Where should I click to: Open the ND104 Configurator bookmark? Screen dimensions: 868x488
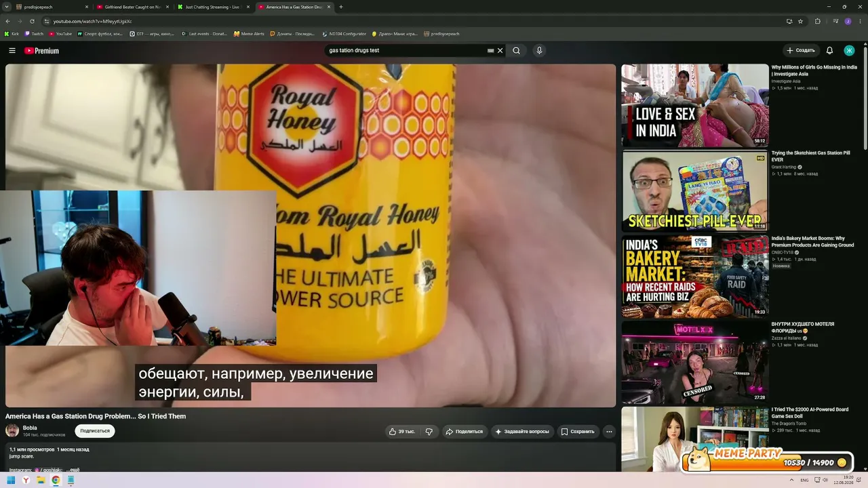[344, 33]
